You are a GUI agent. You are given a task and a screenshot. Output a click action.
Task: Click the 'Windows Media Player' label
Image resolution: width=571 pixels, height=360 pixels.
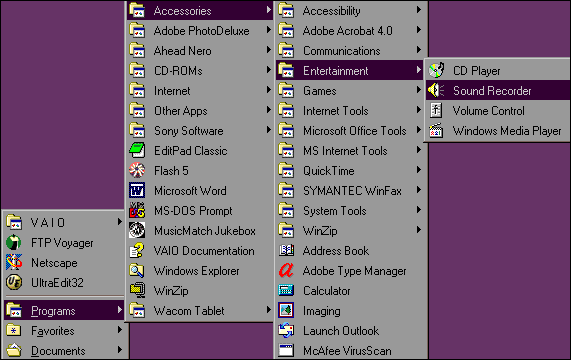pos(507,131)
